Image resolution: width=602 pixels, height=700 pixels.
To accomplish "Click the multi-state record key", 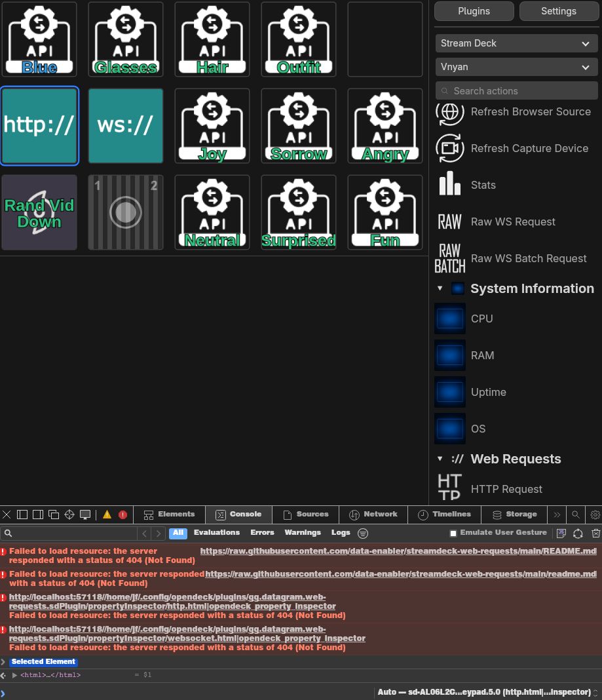I will 126,212.
